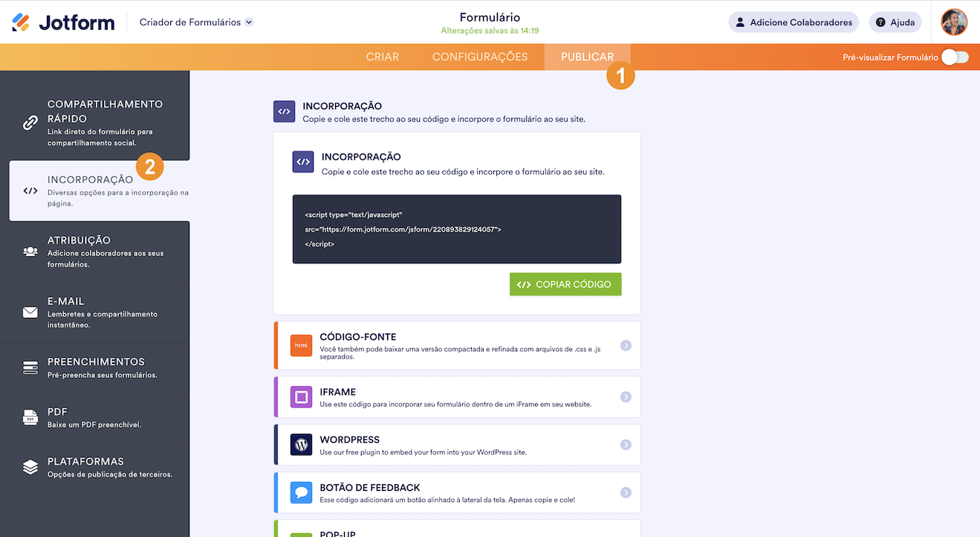Open Criador de Formulários dropdown
The width and height of the screenshot is (980, 537).
[196, 22]
